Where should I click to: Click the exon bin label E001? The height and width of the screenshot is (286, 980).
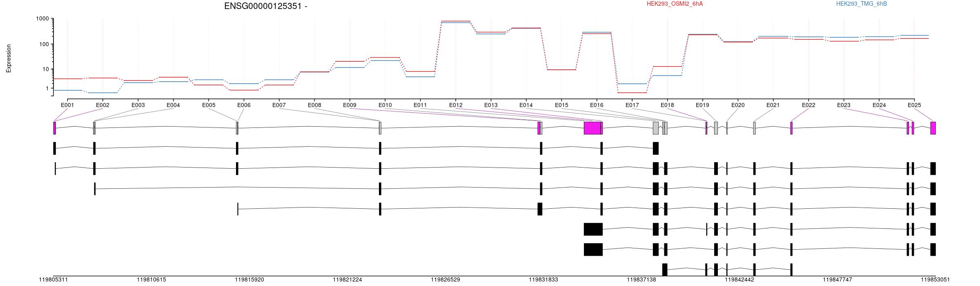pos(67,105)
